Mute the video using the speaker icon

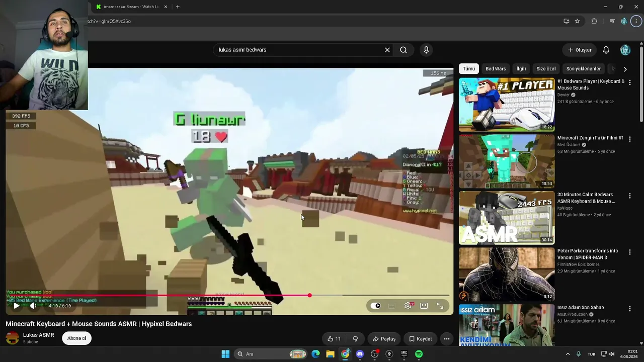point(33,306)
